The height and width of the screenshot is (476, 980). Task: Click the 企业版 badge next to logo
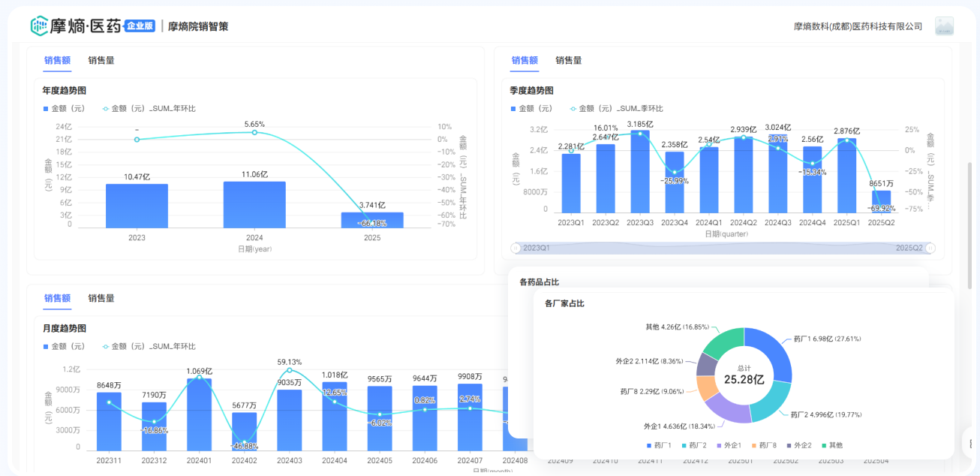click(140, 26)
